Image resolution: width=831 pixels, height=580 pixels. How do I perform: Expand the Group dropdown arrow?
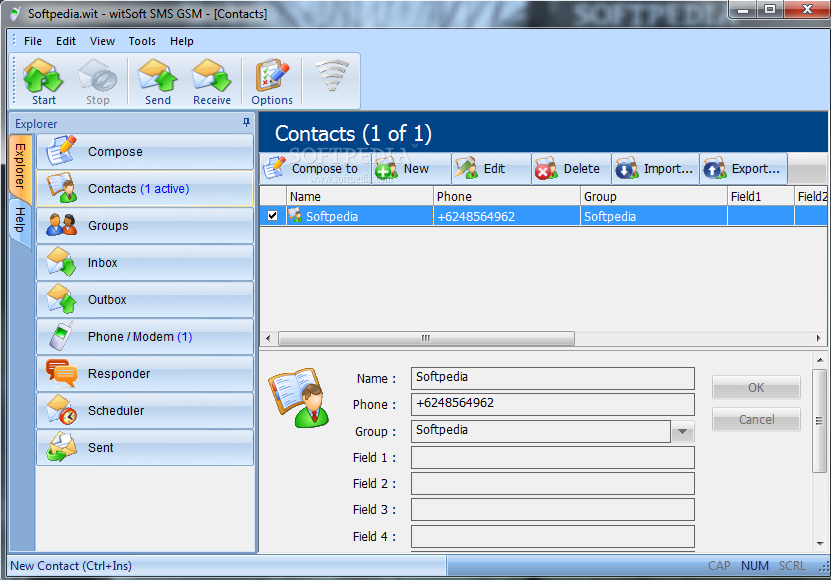[683, 432]
